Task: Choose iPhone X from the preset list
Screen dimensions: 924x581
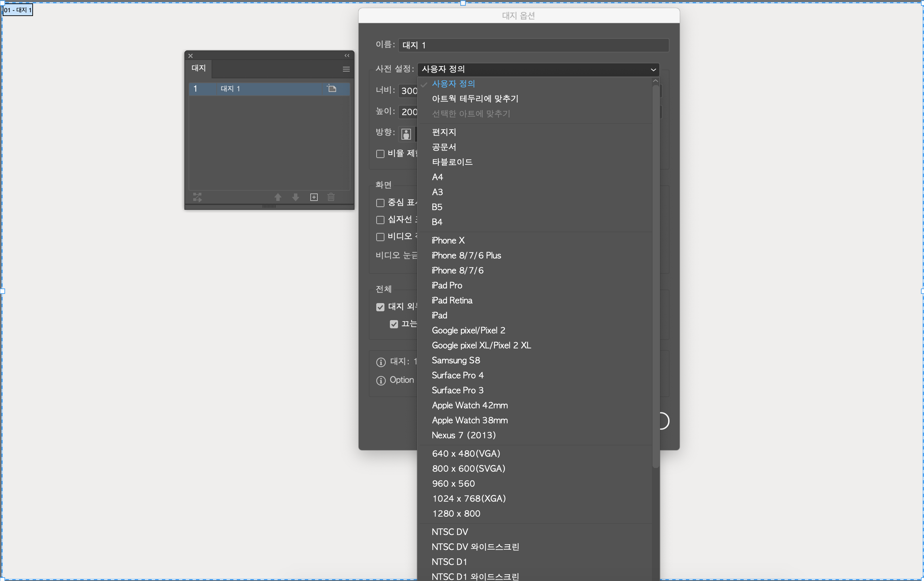Action: (x=448, y=240)
